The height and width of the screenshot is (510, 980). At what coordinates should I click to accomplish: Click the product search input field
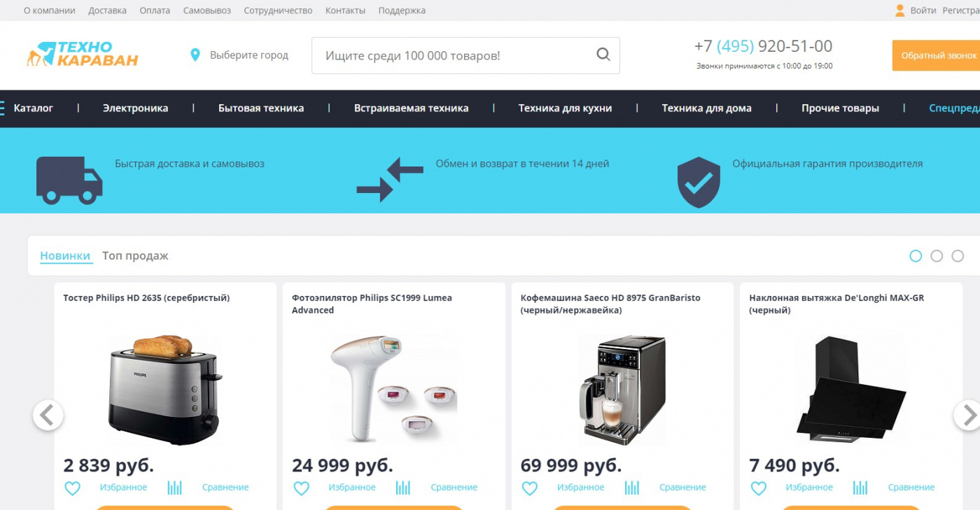(x=453, y=55)
